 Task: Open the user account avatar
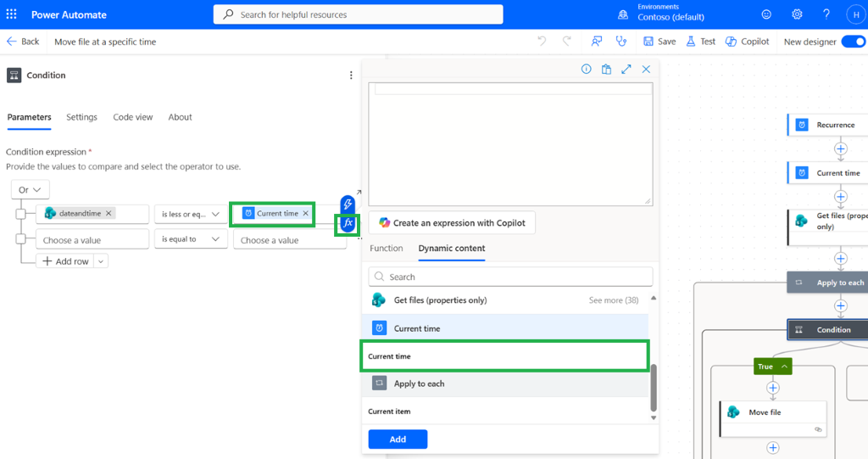click(x=856, y=15)
